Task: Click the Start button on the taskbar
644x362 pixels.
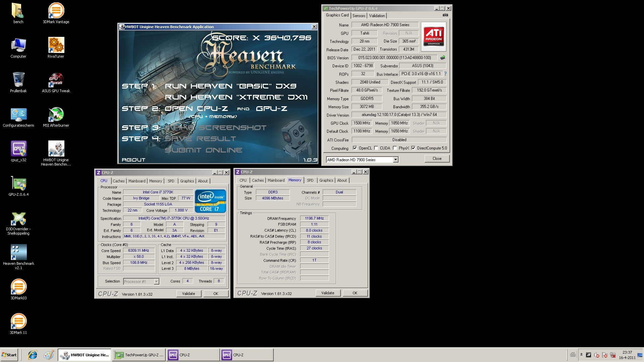Action: pos(9,355)
